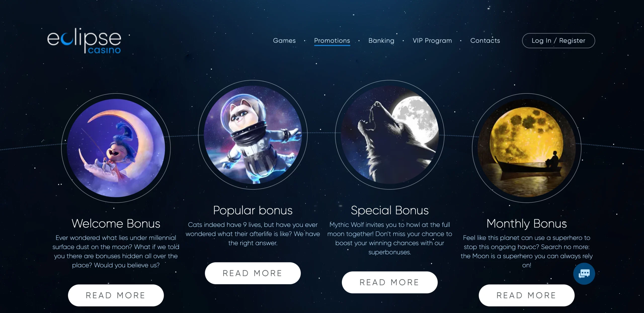Open the Games menu item
Viewport: 644px width, 313px height.
pyautogui.click(x=284, y=41)
